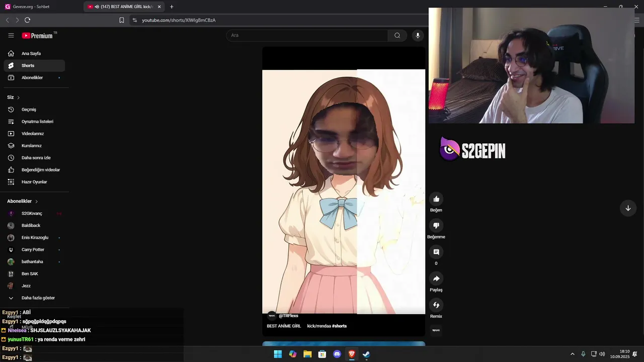
Task: Open Copilot from the taskbar
Action: tap(293, 354)
